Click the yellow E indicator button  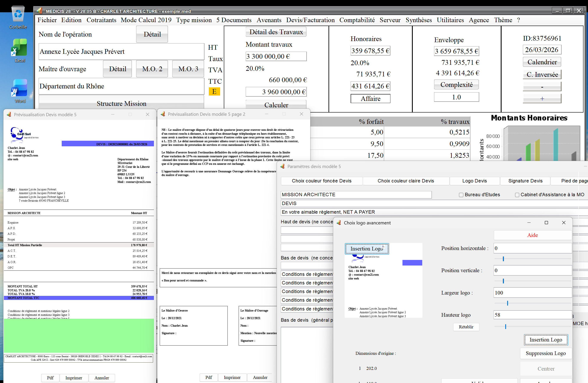coord(214,91)
